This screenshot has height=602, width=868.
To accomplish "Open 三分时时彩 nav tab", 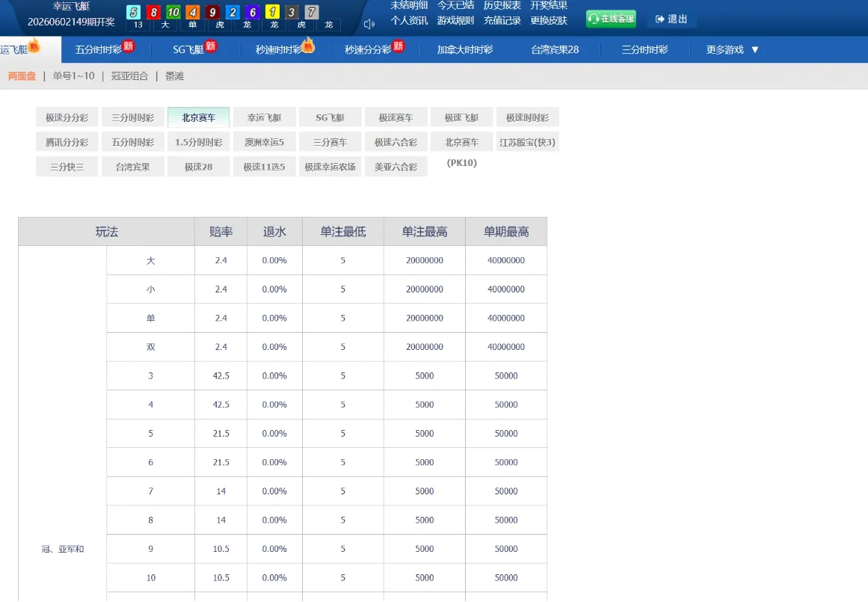I will point(645,50).
